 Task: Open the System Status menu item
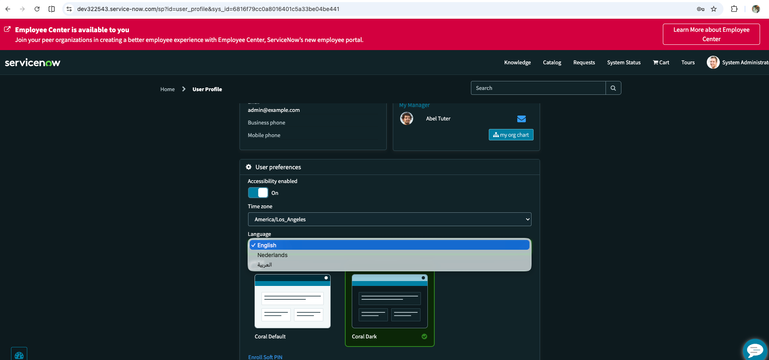coord(624,62)
